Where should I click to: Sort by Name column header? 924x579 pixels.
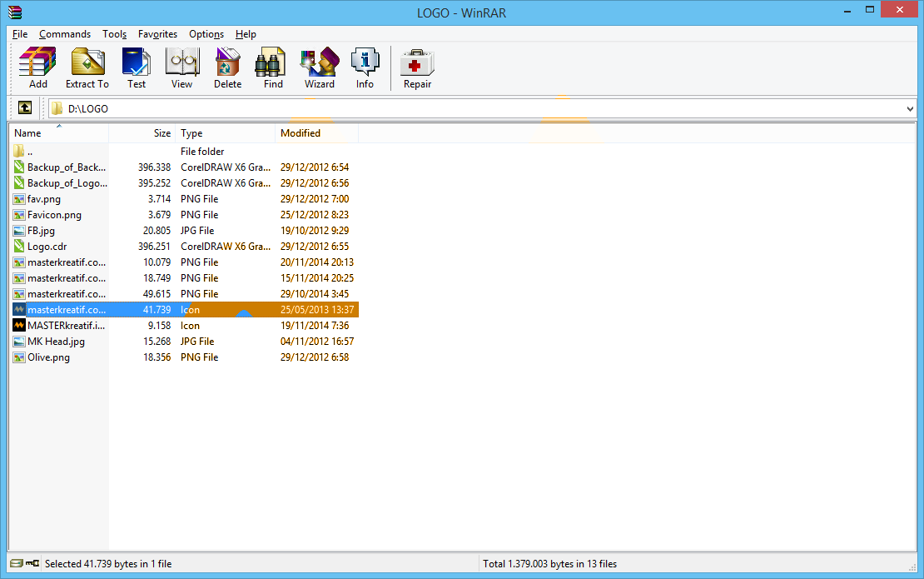(x=59, y=133)
